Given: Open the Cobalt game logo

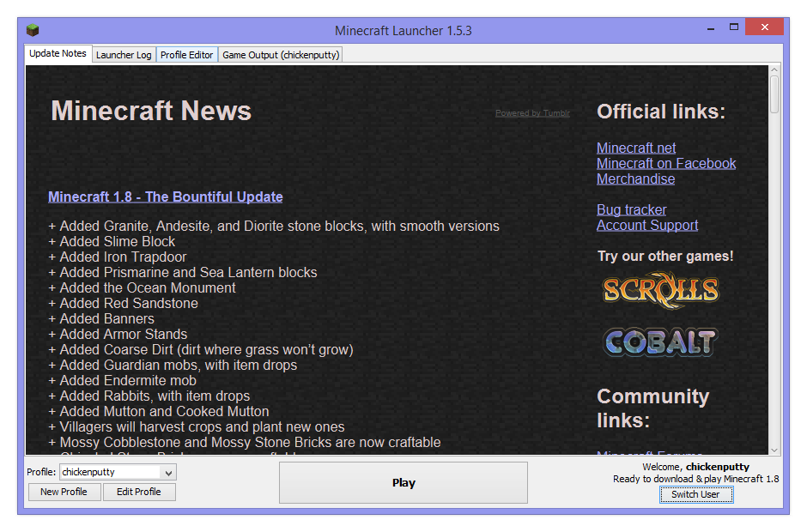Looking at the screenshot, I should (x=661, y=342).
